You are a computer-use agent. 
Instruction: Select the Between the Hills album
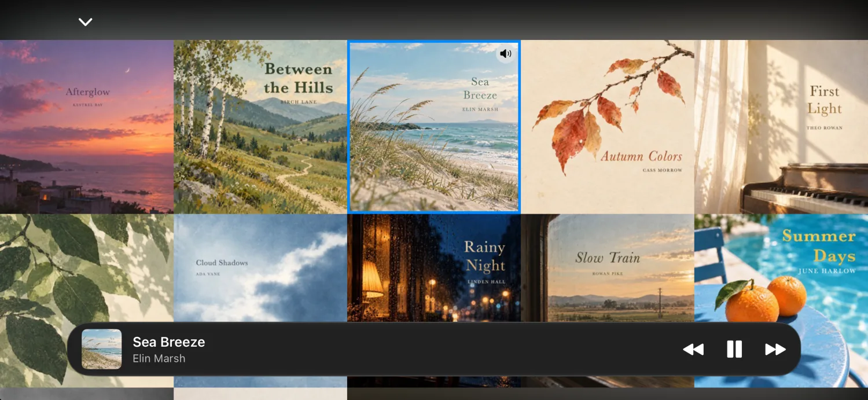point(260,127)
